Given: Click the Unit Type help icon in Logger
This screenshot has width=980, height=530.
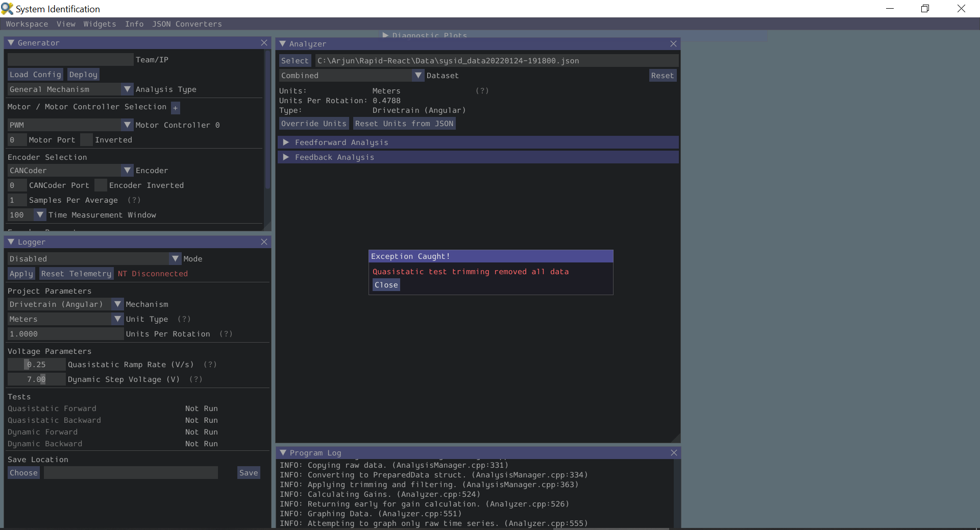Looking at the screenshot, I should point(184,319).
